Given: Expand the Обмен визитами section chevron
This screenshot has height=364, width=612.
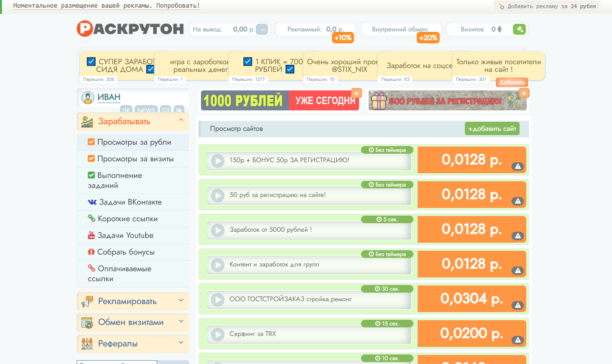Looking at the screenshot, I should (181, 321).
